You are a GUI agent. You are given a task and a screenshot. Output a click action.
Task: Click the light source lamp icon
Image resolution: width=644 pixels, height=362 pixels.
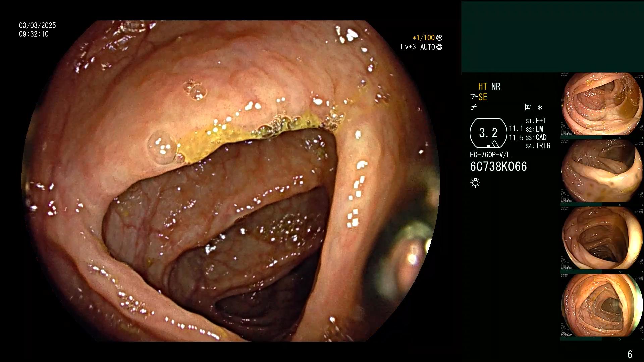475,183
